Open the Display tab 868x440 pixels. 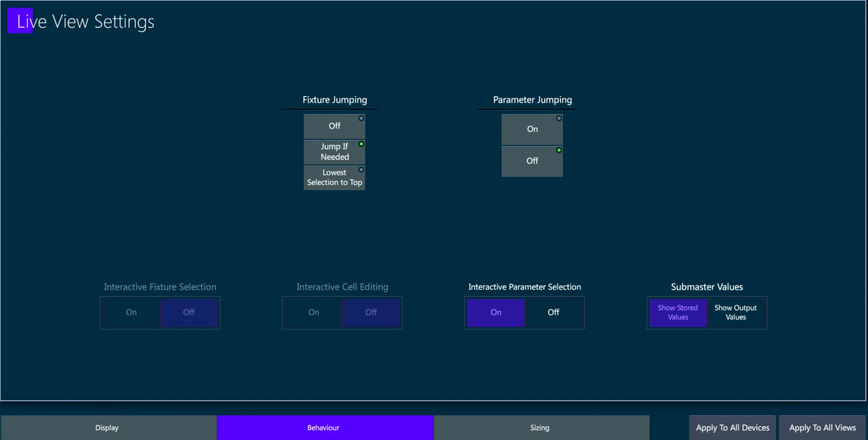pyautogui.click(x=108, y=428)
